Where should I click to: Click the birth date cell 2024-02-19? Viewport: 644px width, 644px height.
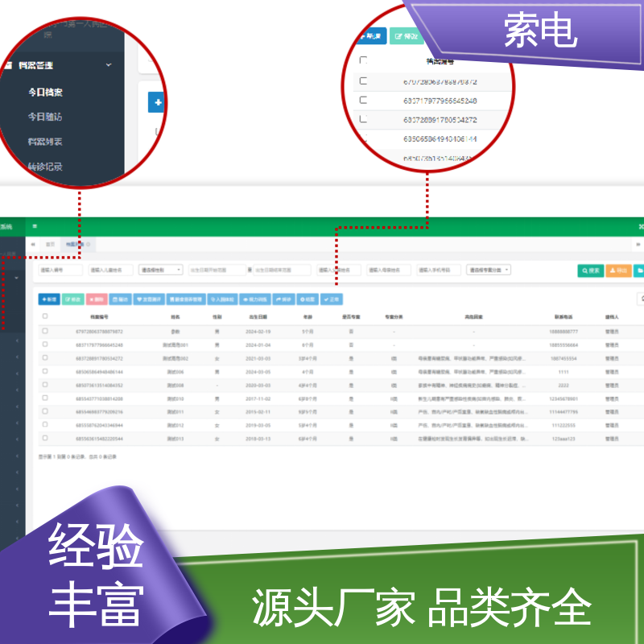pos(258,332)
